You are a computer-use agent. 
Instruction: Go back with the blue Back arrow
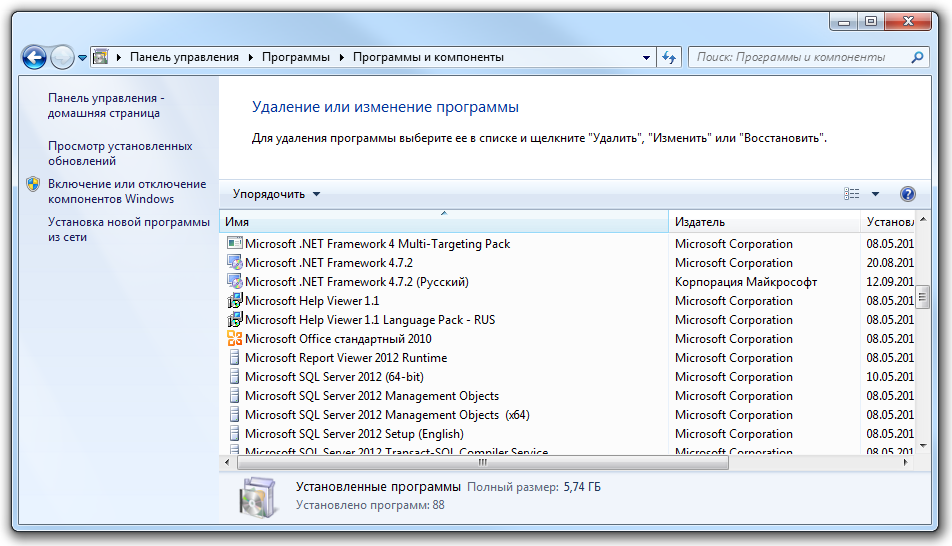[34, 58]
